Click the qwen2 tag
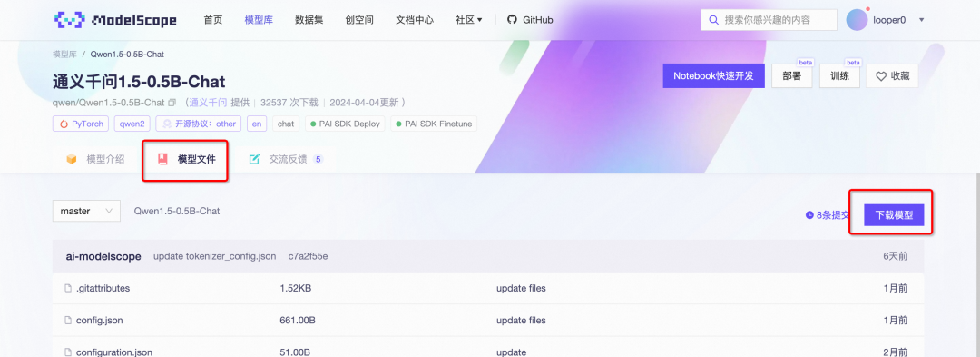 point(132,124)
